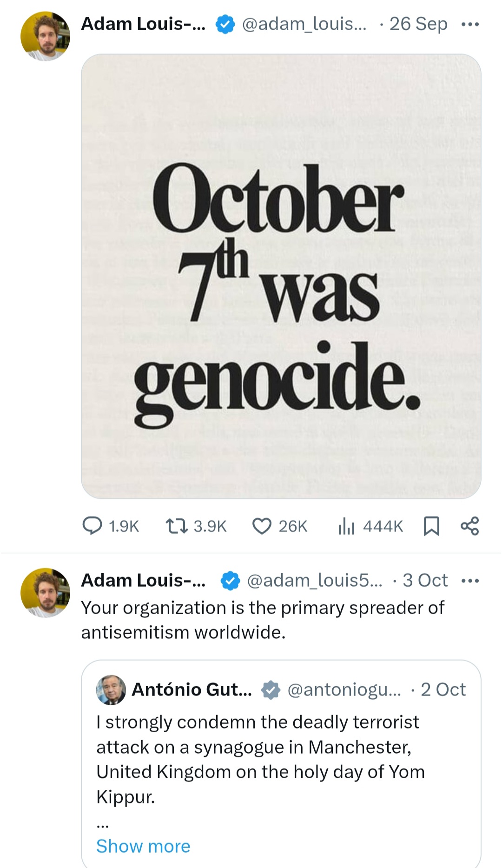Image resolution: width=502 pixels, height=868 pixels.
Task: Open Adam Louis avatar on first tweet
Action: click(x=45, y=36)
